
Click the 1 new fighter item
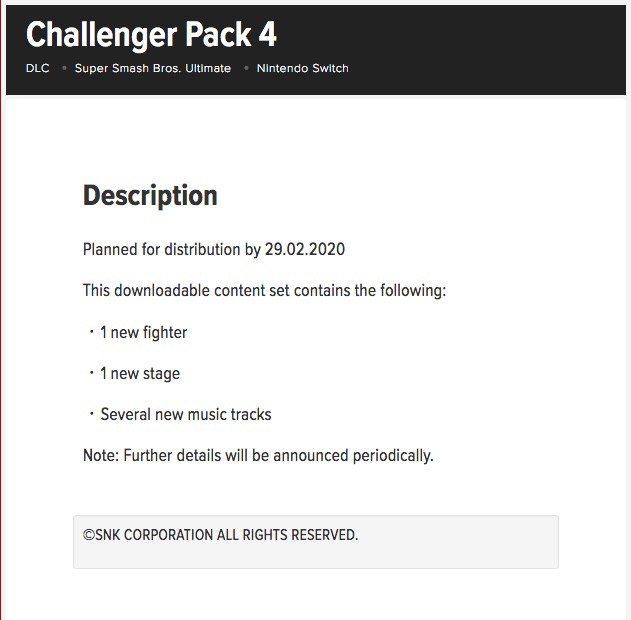click(144, 333)
